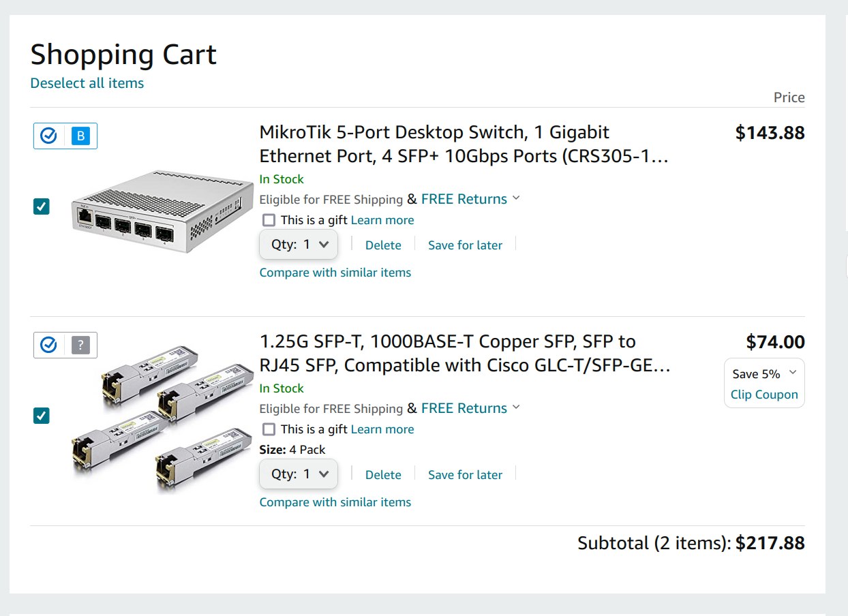Tick 'This is a gift' for MikroTik switch

pyautogui.click(x=269, y=220)
